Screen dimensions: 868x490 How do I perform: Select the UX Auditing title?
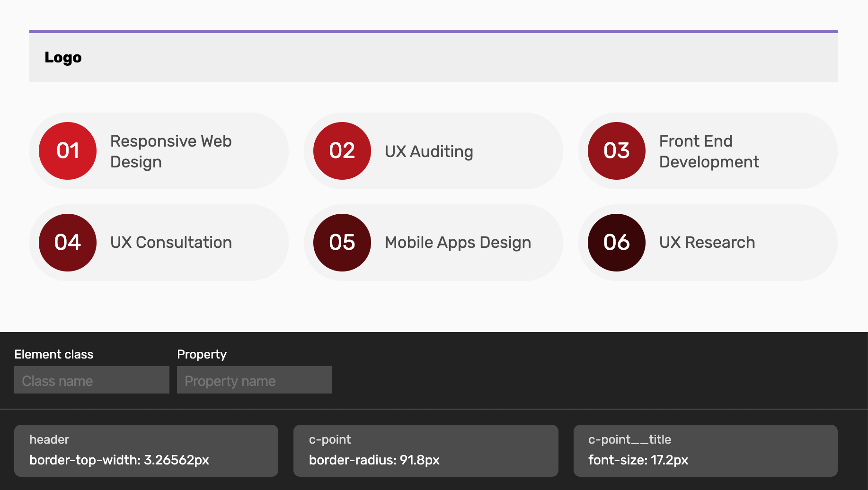pyautogui.click(x=429, y=151)
